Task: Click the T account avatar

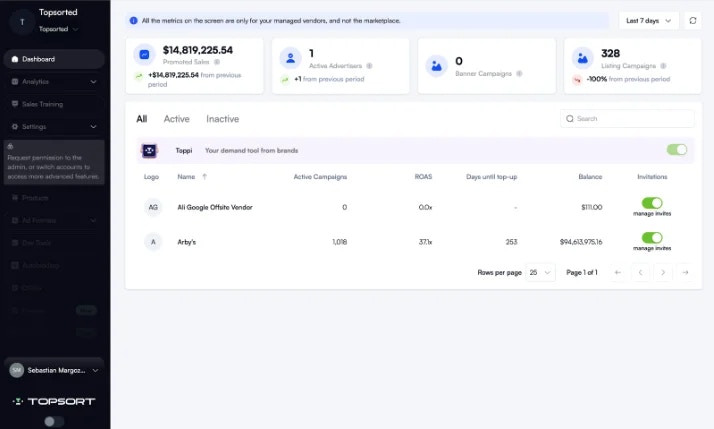Action: [x=22, y=21]
